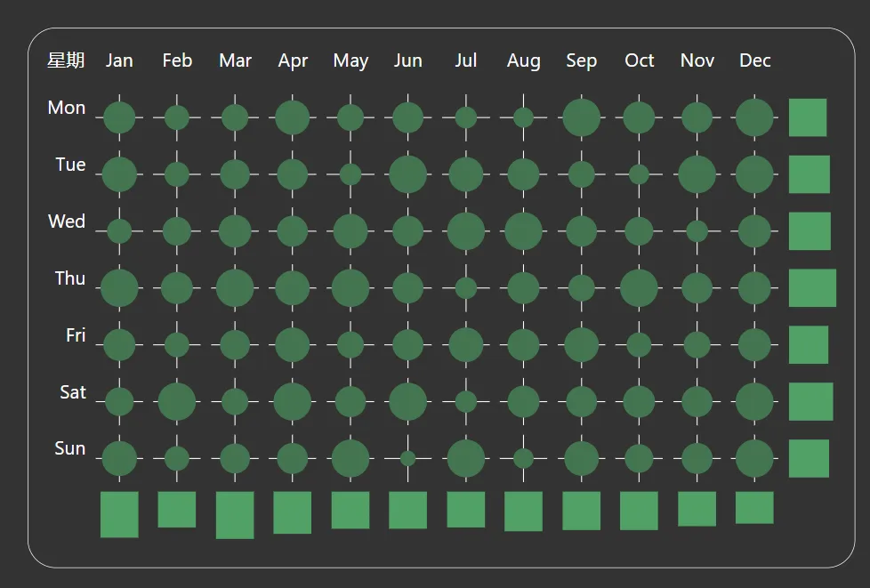The width and height of the screenshot is (870, 588).
Task: Click the Monday January circle
Action: pos(119,117)
